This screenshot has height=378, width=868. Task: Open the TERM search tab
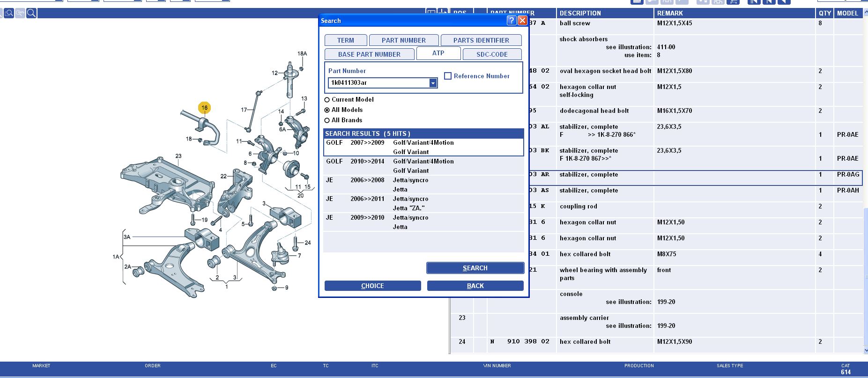[346, 40]
